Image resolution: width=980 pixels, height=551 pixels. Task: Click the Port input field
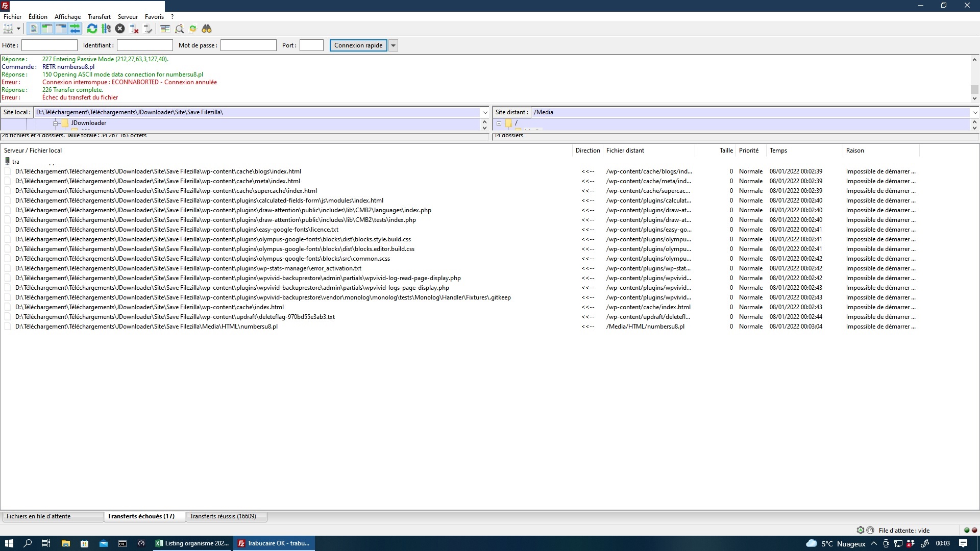tap(311, 45)
